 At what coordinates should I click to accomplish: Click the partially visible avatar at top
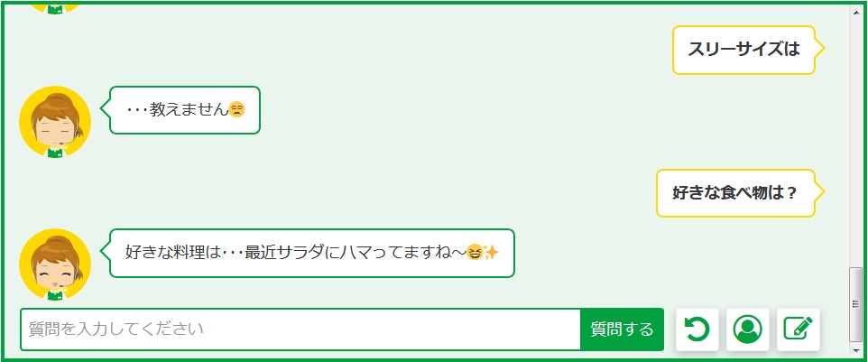55,7
